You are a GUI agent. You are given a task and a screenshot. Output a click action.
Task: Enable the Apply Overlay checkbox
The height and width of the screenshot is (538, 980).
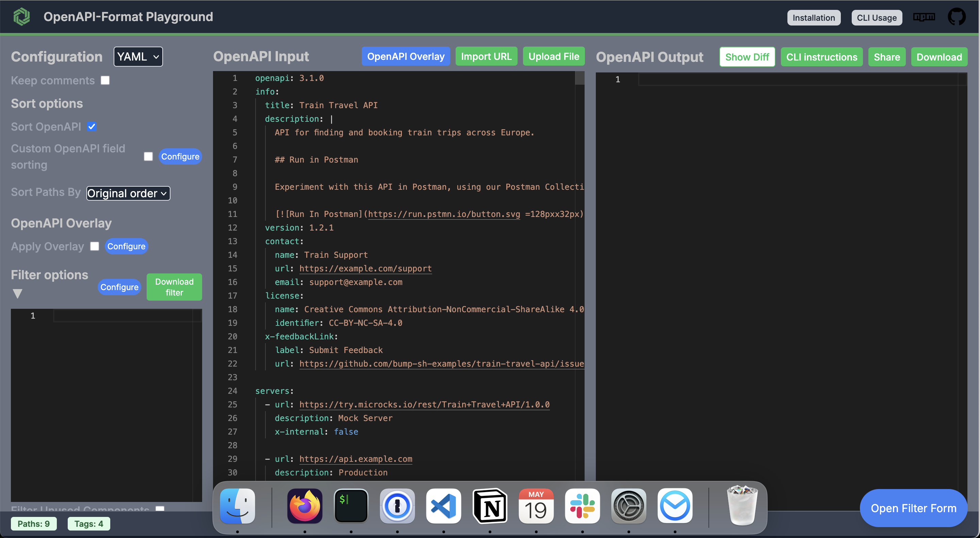(95, 246)
